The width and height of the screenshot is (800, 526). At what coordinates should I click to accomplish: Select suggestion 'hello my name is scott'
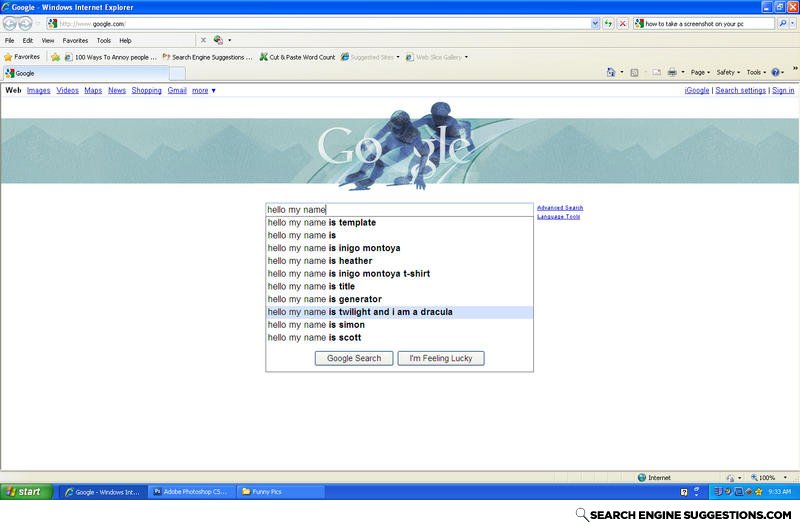click(399, 337)
